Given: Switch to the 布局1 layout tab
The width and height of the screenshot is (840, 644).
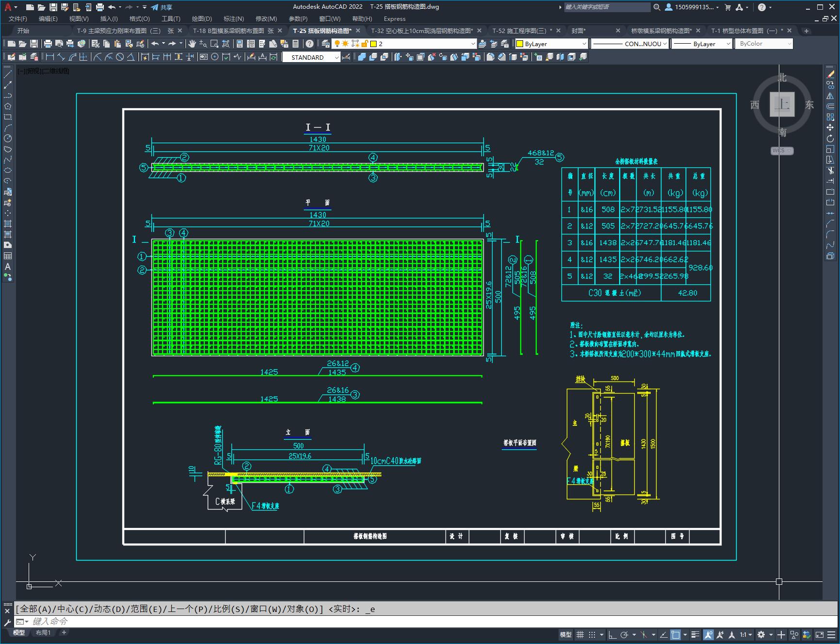Looking at the screenshot, I should pos(43,632).
